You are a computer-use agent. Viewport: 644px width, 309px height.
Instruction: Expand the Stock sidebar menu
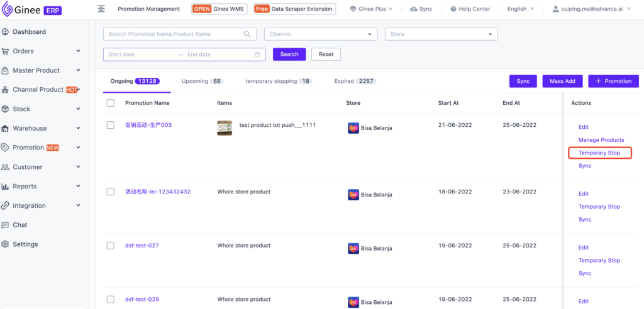[79, 109]
